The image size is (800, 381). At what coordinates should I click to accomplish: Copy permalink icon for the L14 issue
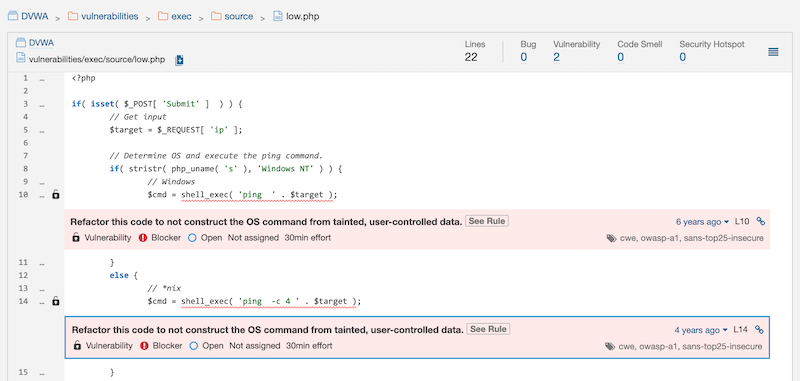click(759, 329)
